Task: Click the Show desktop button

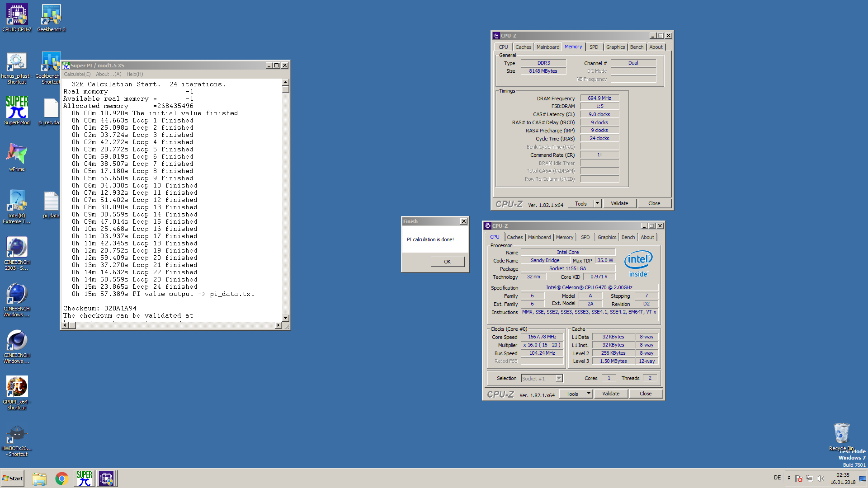Action: click(x=863, y=479)
